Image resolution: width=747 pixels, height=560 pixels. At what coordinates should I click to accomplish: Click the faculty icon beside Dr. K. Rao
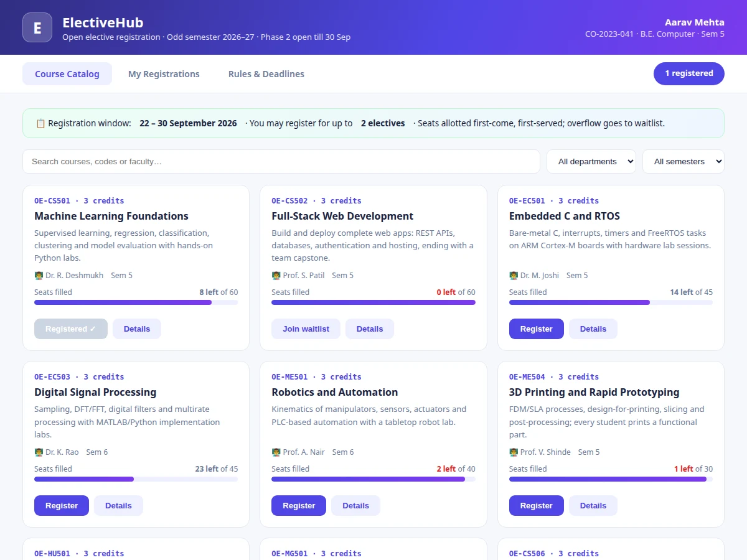click(x=39, y=452)
